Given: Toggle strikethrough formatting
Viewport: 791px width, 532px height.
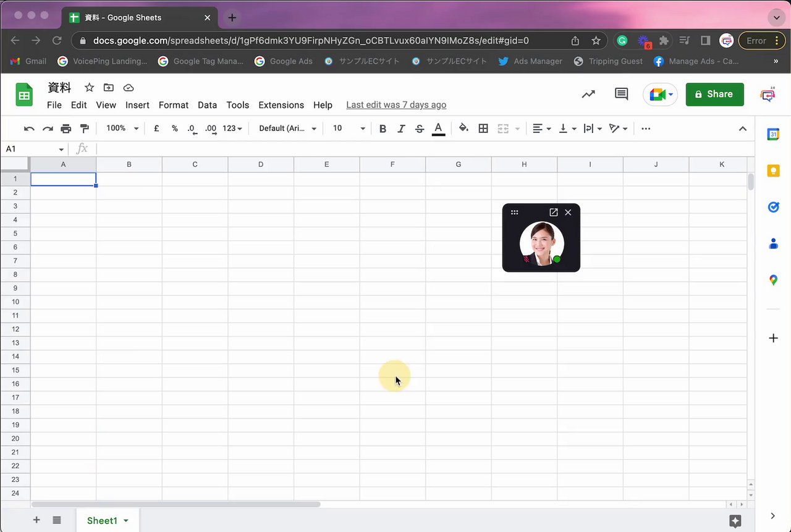Looking at the screenshot, I should coord(420,129).
